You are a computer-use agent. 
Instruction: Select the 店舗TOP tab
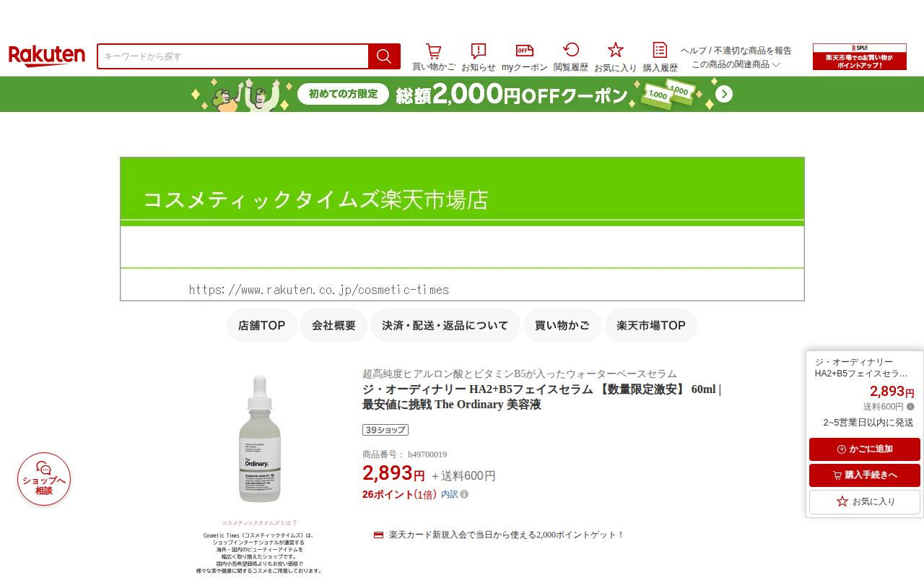pos(262,325)
